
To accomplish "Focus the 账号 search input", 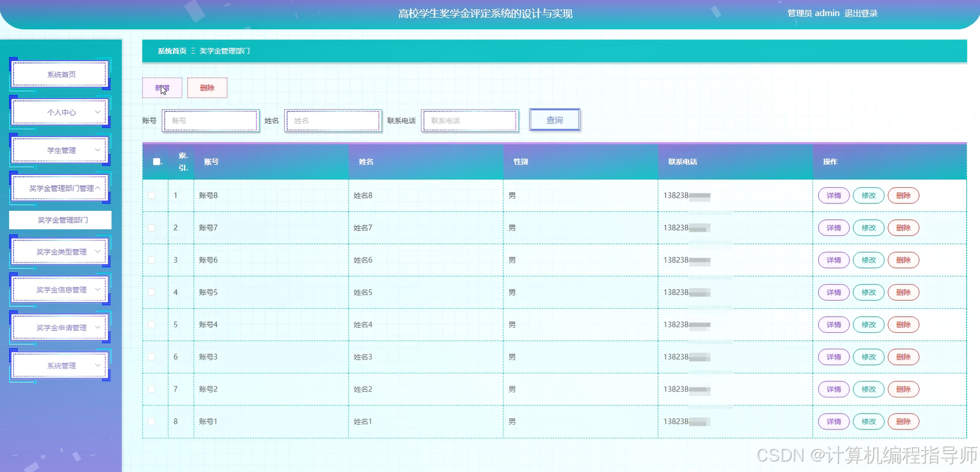I will [211, 121].
